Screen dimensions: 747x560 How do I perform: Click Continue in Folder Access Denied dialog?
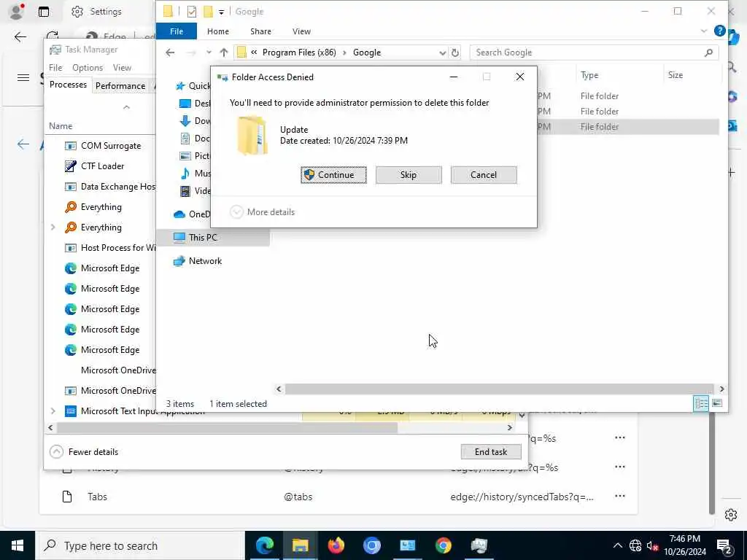[x=333, y=175]
